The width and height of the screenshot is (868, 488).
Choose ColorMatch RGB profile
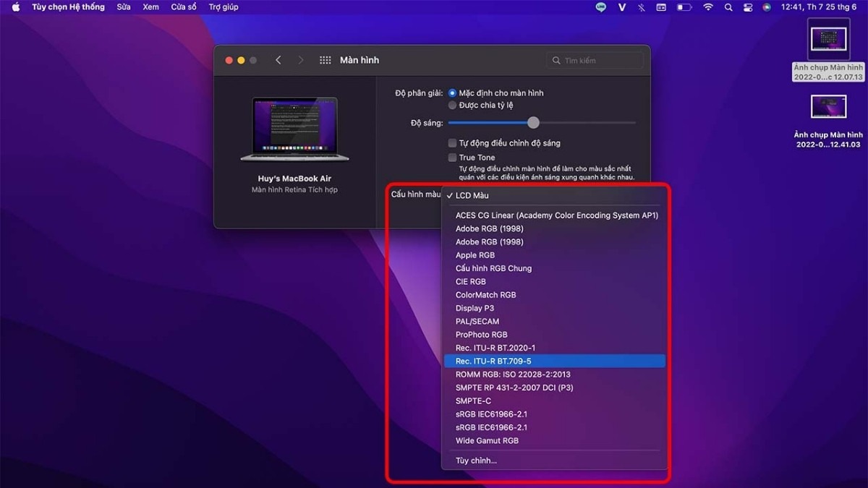555,295
